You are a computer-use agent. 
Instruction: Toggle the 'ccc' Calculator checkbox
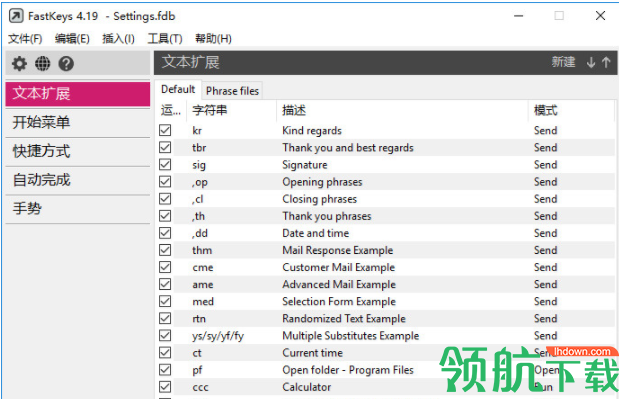165,387
